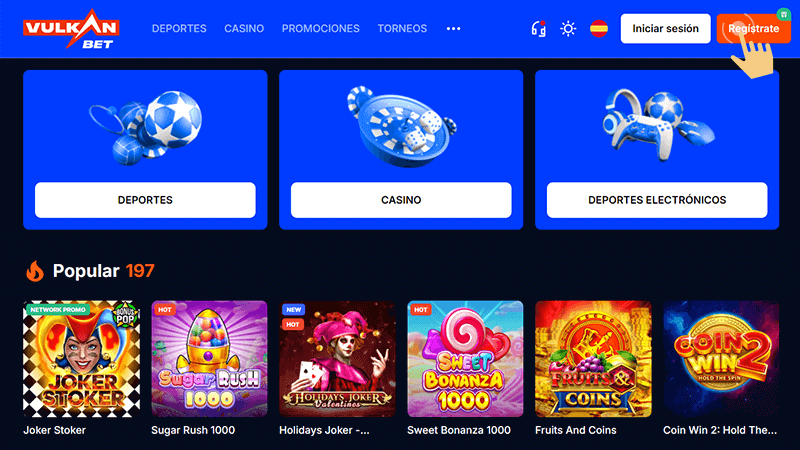Click the gift badge on Regístrate
The height and width of the screenshot is (450, 800).
[x=783, y=14]
